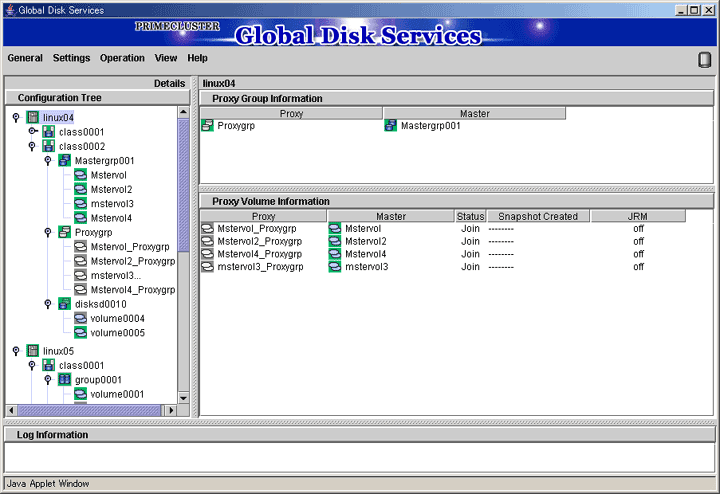Click the Proxygrp group icon in tree

tap(65, 232)
